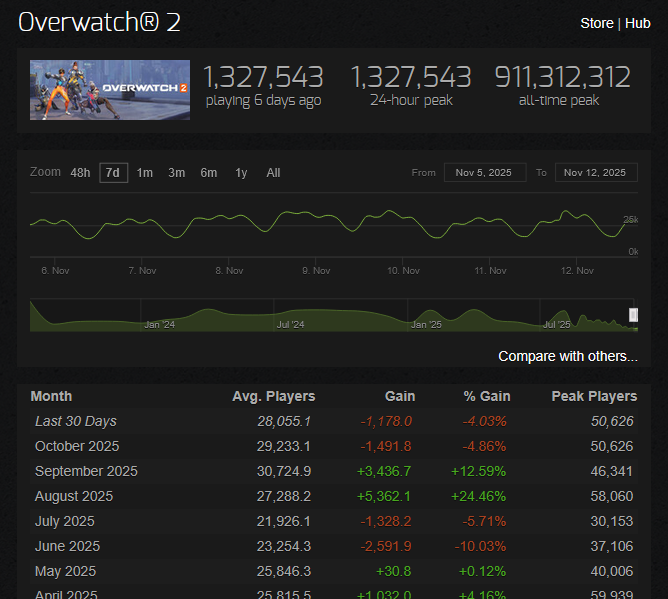
Task: Select the 1m zoom range
Action: pyautogui.click(x=144, y=173)
